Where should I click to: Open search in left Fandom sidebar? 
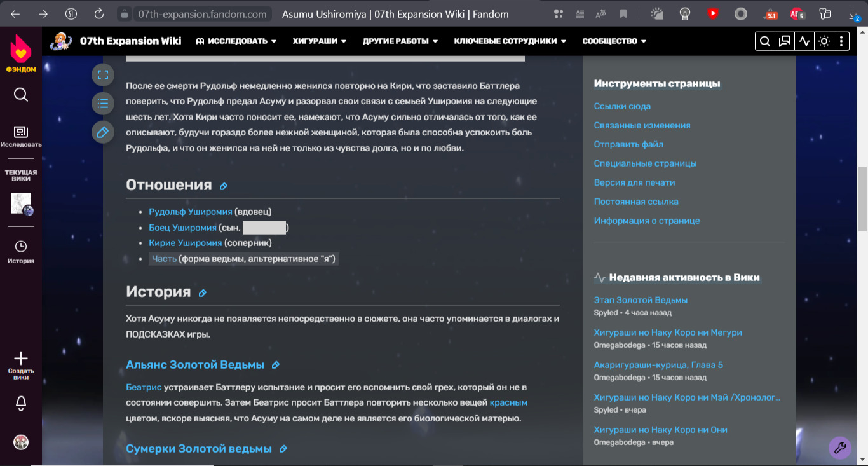tap(21, 95)
